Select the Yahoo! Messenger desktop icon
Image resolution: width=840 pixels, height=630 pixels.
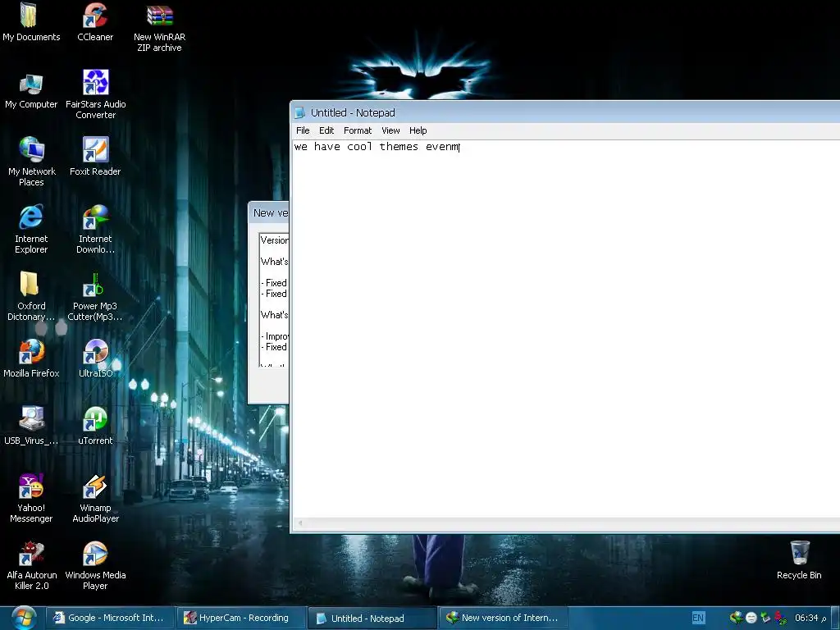click(31, 498)
